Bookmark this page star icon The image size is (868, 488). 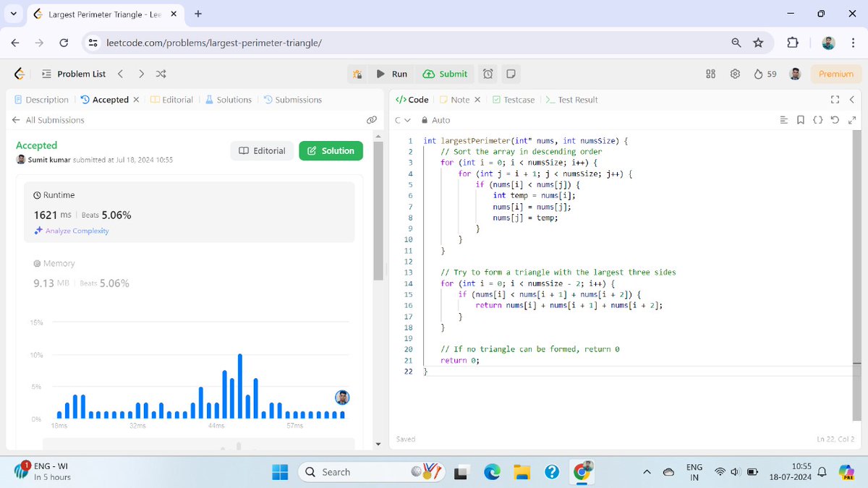pyautogui.click(x=758, y=43)
